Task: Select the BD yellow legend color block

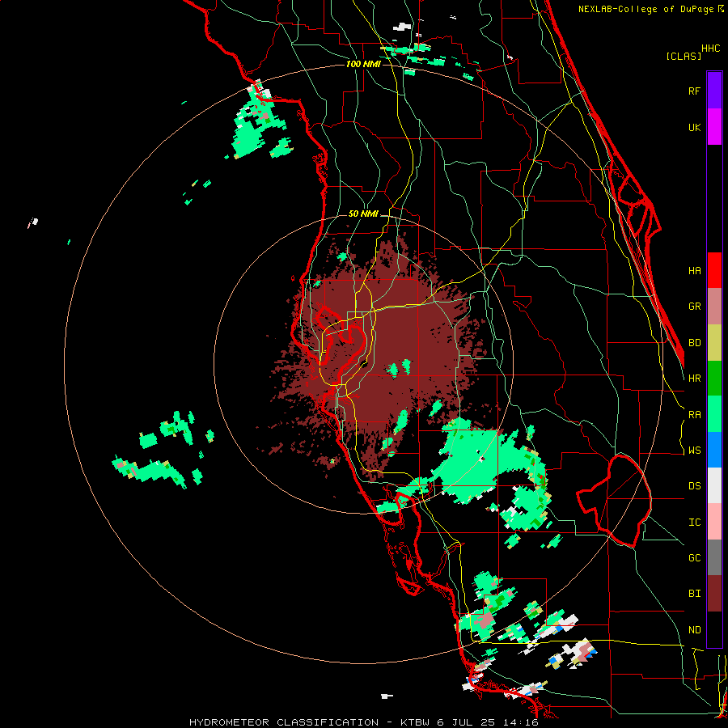Action: point(714,343)
